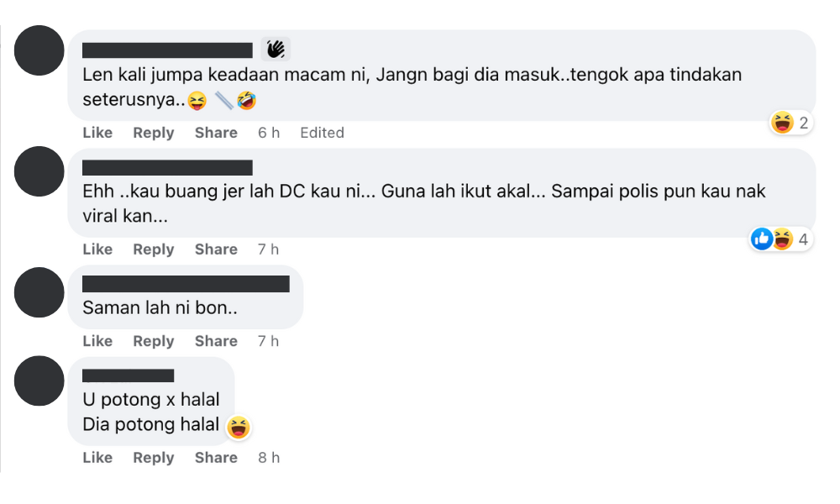Screen dimensions: 840x504
Task: Like the 'Ehh ..kau buang' comment
Action: click(x=97, y=249)
